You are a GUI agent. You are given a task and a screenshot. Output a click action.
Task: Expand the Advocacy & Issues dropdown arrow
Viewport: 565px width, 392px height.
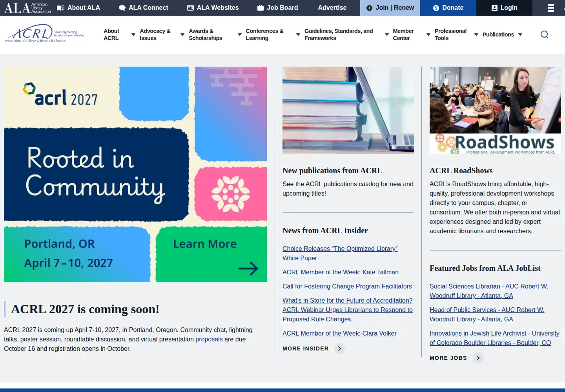click(182, 34)
